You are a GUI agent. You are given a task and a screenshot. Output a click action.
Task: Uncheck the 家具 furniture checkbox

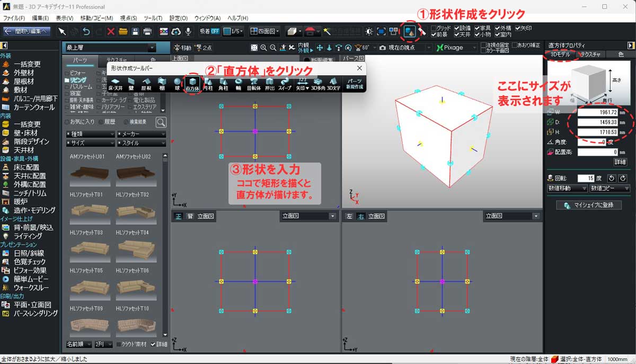(x=477, y=28)
